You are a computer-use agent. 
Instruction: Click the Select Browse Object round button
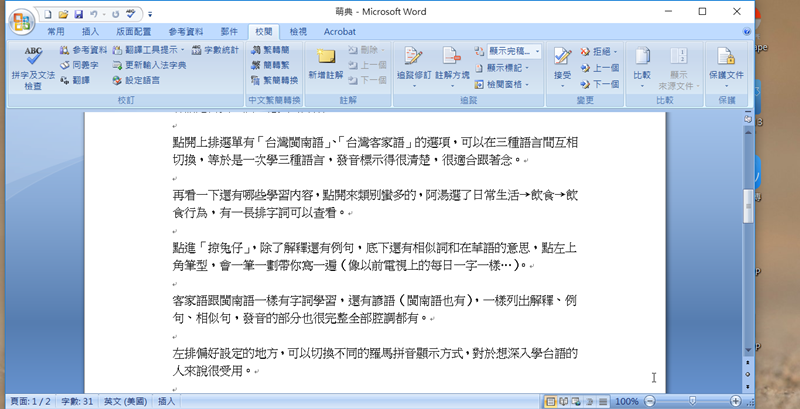(x=748, y=374)
